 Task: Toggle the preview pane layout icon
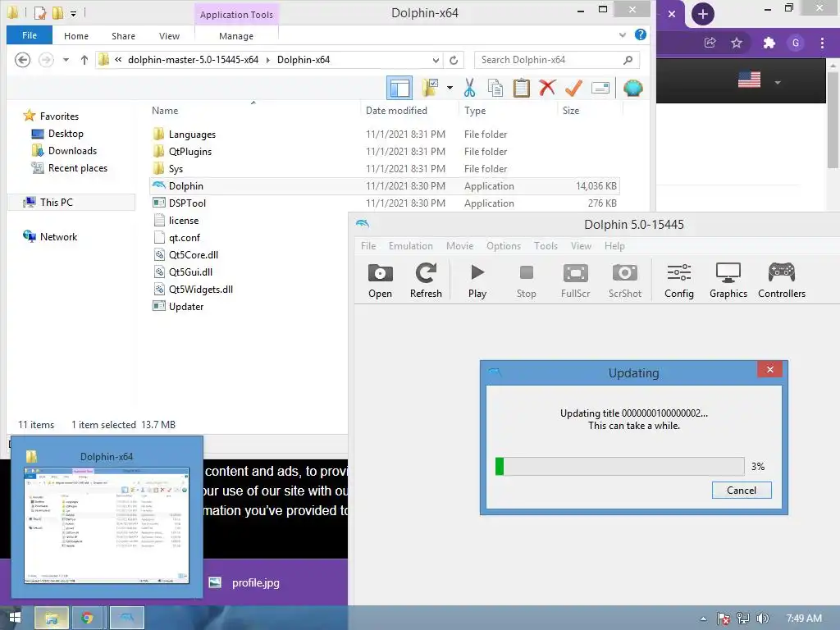coord(399,88)
